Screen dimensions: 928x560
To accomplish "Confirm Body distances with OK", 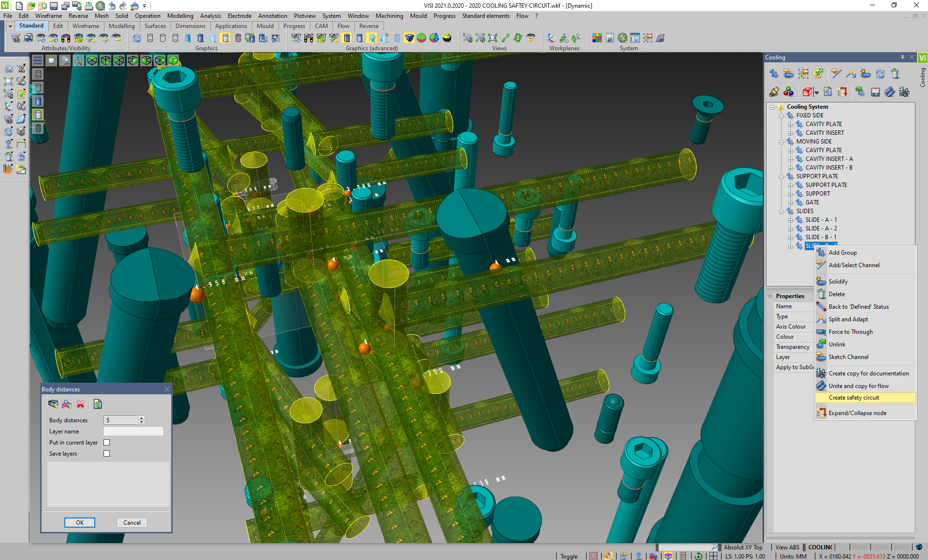I will 80,523.
